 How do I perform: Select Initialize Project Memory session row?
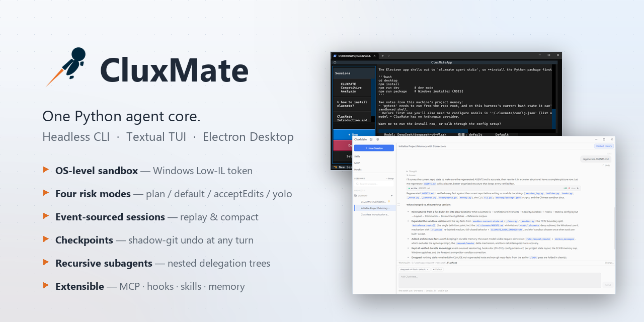point(375,208)
